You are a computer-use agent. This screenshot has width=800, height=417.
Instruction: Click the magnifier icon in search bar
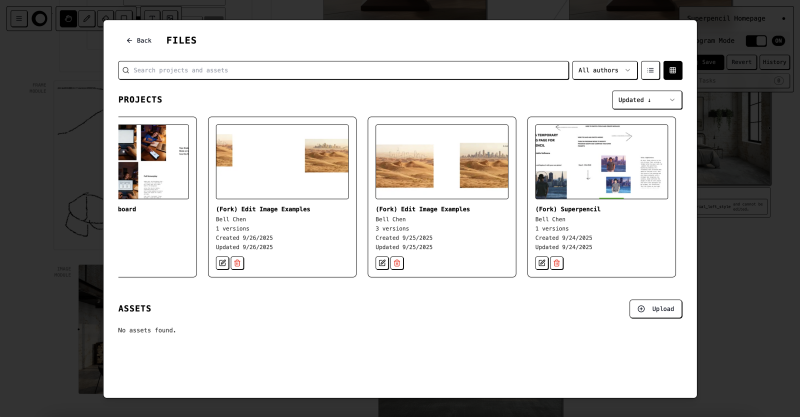(x=126, y=70)
